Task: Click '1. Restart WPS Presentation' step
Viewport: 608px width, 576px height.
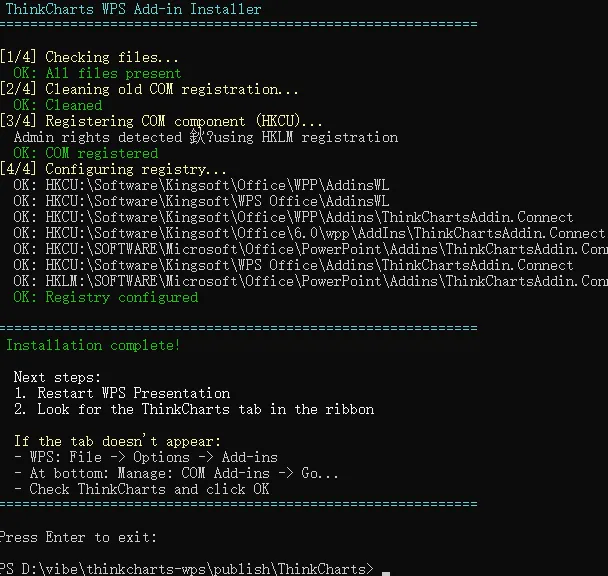Action: coord(122,393)
